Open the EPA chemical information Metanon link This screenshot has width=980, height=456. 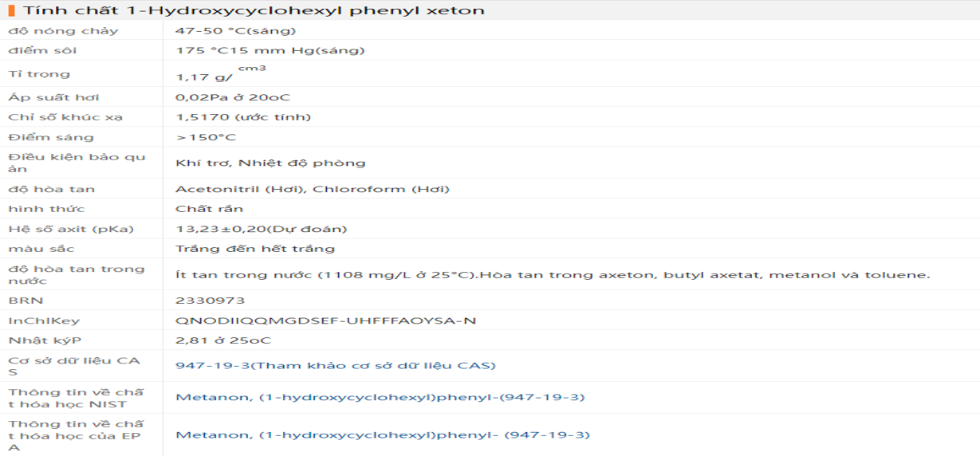pos(382,435)
